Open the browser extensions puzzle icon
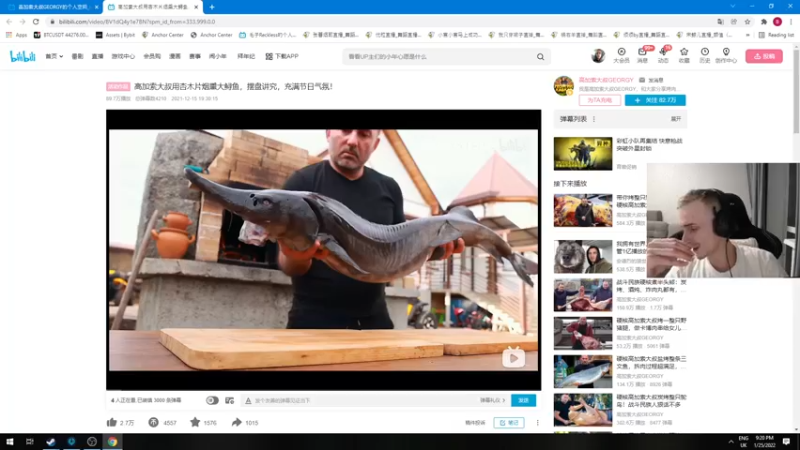 click(764, 21)
